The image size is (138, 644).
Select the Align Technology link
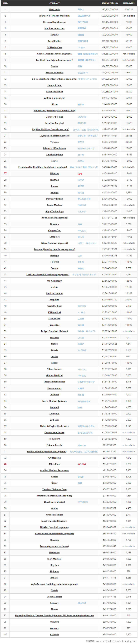point(54,211)
